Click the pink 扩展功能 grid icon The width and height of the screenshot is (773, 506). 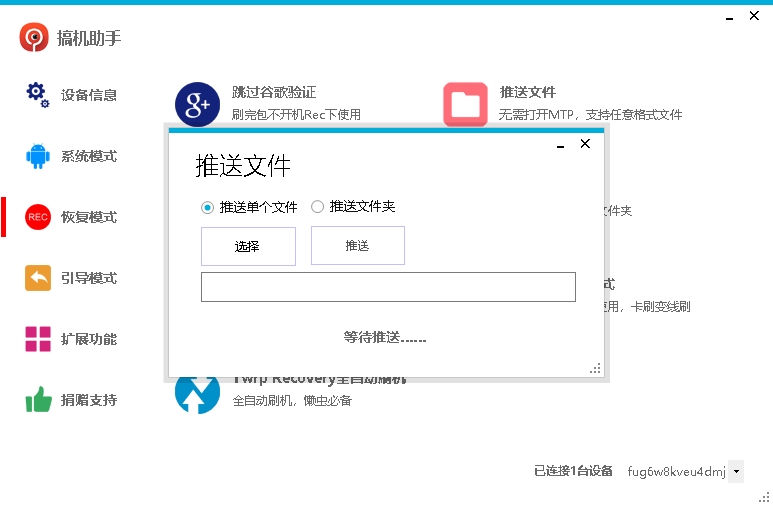pyautogui.click(x=38, y=339)
